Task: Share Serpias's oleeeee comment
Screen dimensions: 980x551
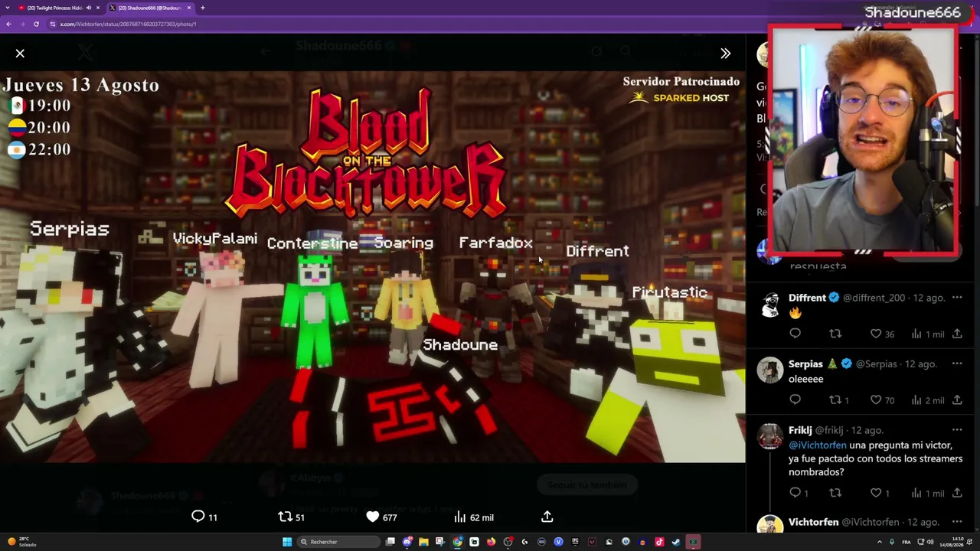Action: pos(957,399)
